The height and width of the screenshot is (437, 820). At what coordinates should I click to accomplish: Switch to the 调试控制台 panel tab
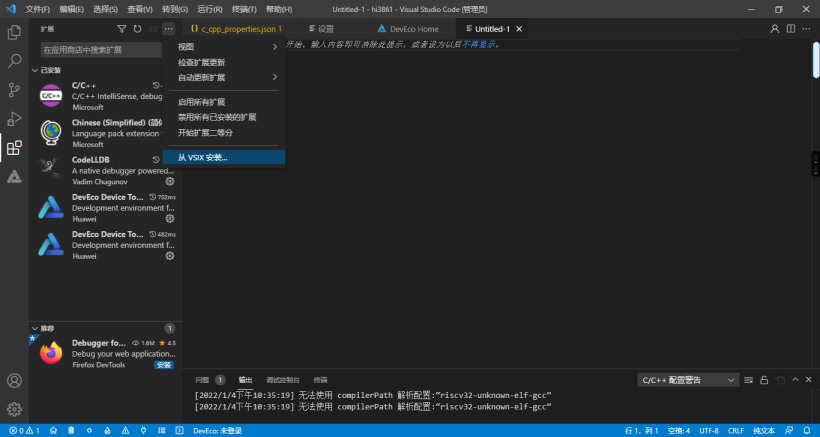[x=282, y=380]
